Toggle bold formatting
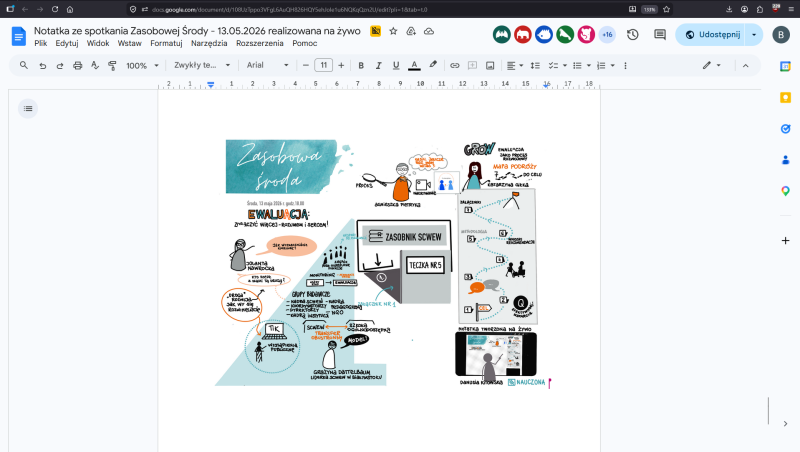 (x=361, y=65)
